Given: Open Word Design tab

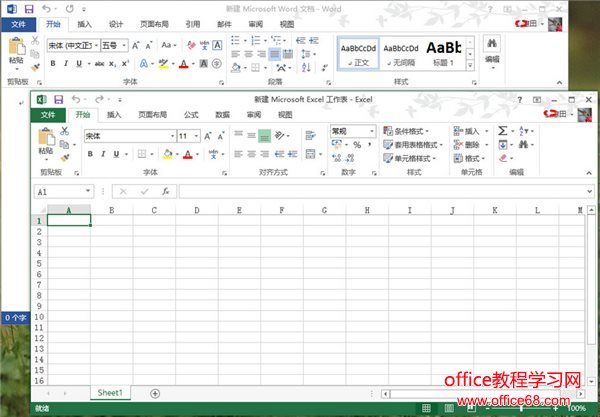Looking at the screenshot, I should point(116,24).
